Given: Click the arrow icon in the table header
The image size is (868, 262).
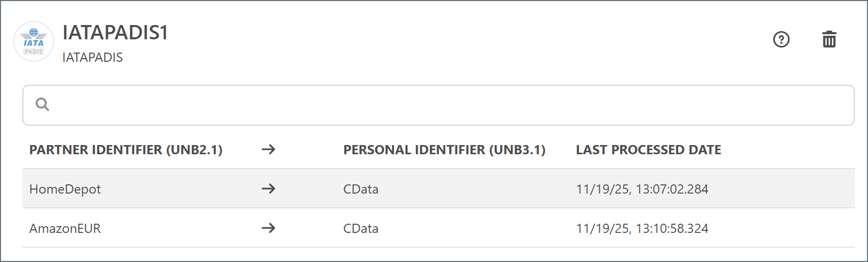Looking at the screenshot, I should 268,150.
